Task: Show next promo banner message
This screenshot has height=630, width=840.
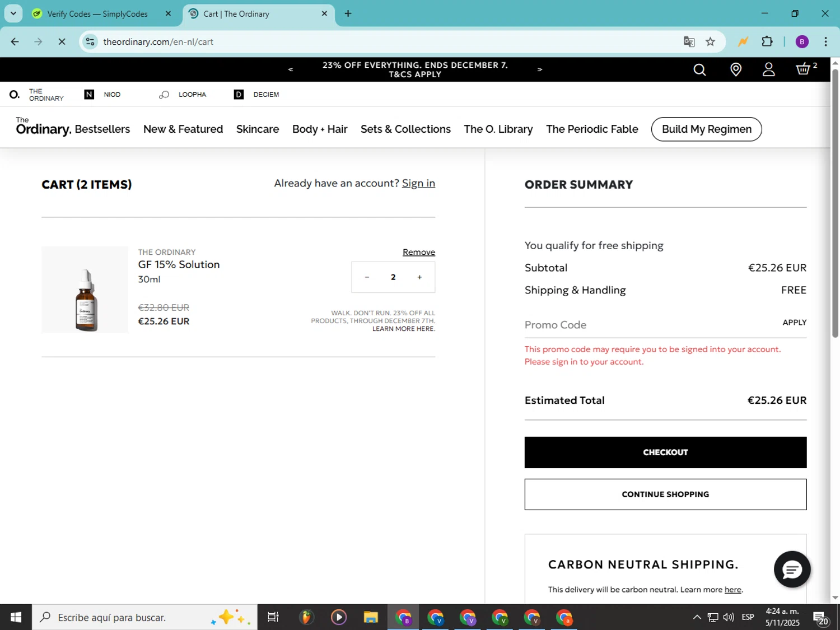Action: pos(539,69)
